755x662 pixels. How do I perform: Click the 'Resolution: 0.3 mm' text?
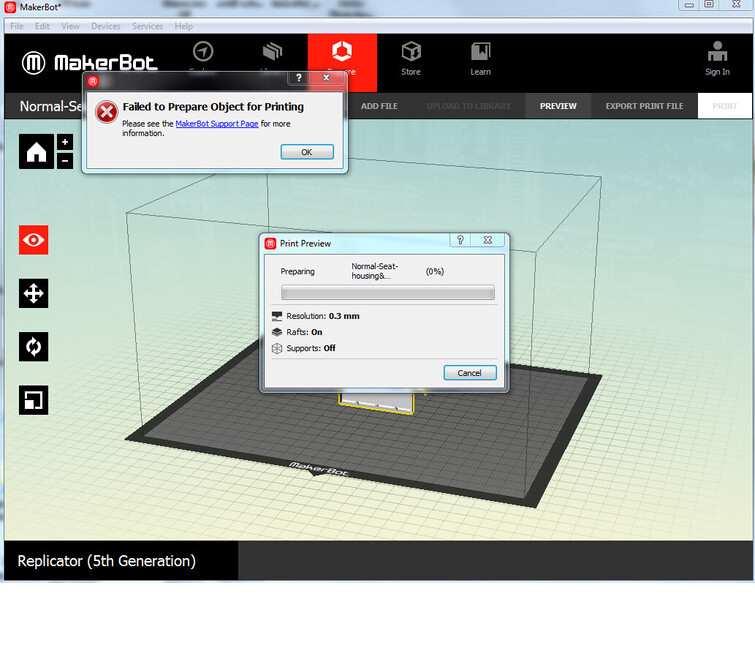323,316
